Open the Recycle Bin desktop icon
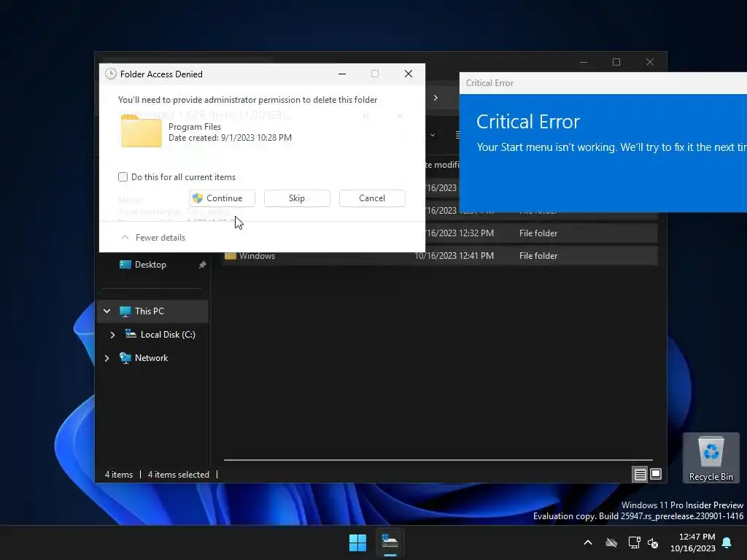 (x=711, y=458)
